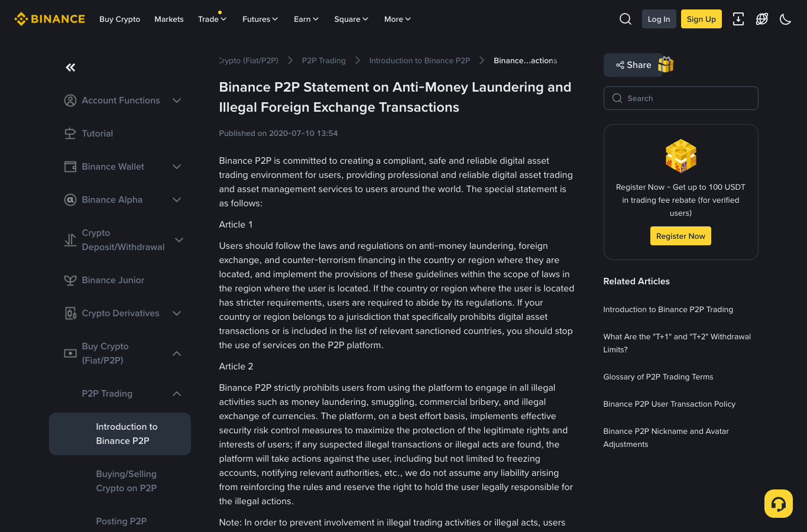The image size is (807, 532).
Task: Click the Buy Crypto (Fiat/P2P) cash icon
Action: [x=70, y=353]
